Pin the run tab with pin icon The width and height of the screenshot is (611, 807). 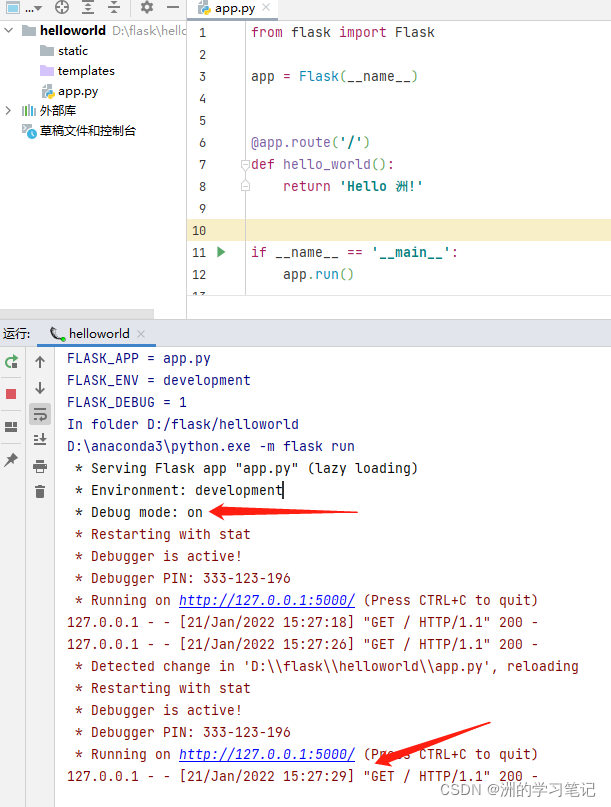coord(11,460)
